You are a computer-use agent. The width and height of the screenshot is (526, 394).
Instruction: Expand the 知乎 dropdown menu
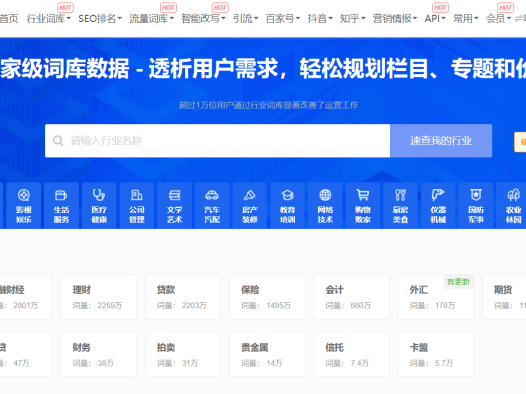[x=353, y=18]
